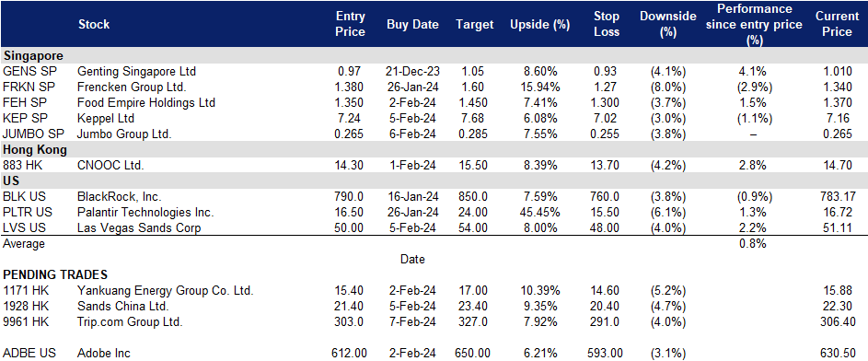The height and width of the screenshot is (361, 868).
Task: Click BlackRock's current price 783.17
Action: 839,196
